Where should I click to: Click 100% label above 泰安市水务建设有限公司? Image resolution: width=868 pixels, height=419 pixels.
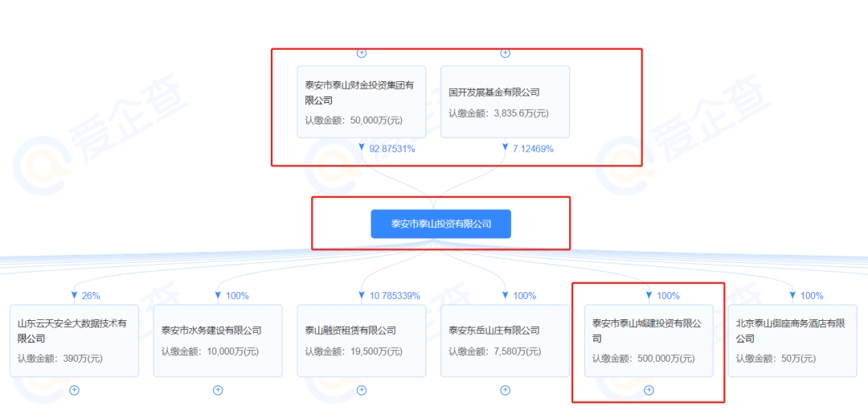pos(237,296)
